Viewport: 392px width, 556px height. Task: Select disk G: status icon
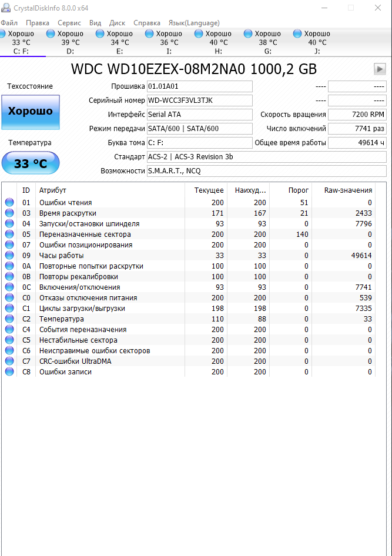pos(248,34)
